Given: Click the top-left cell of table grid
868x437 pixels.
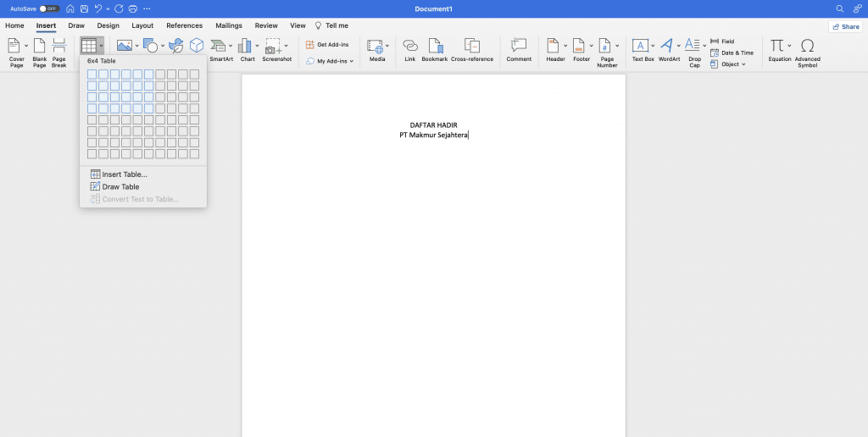Looking at the screenshot, I should coord(92,75).
